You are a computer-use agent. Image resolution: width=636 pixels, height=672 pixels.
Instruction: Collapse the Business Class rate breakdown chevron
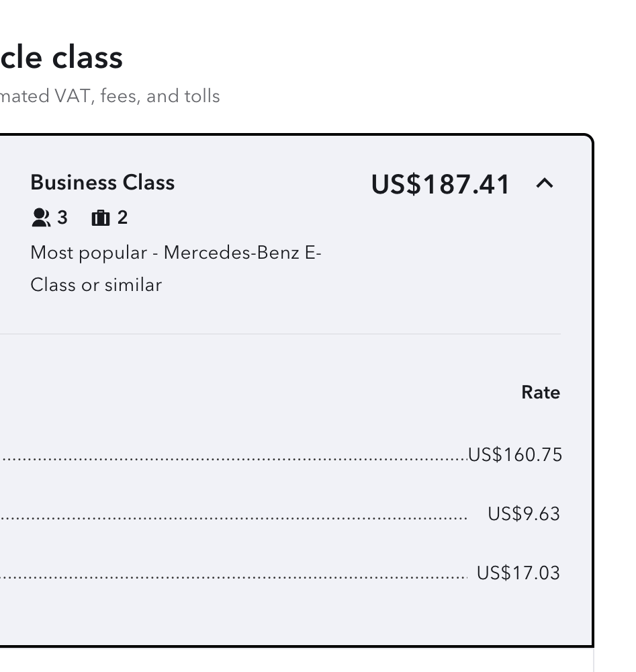[x=545, y=183]
